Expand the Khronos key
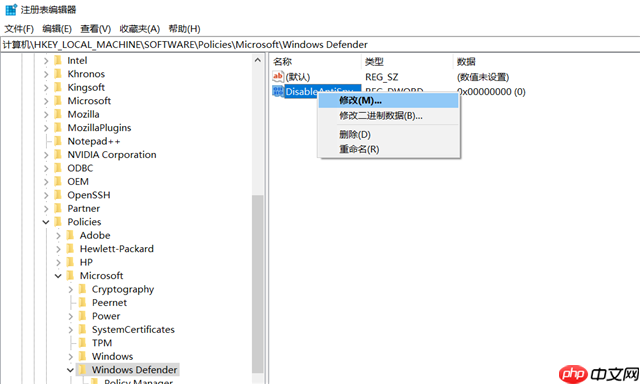 46,74
